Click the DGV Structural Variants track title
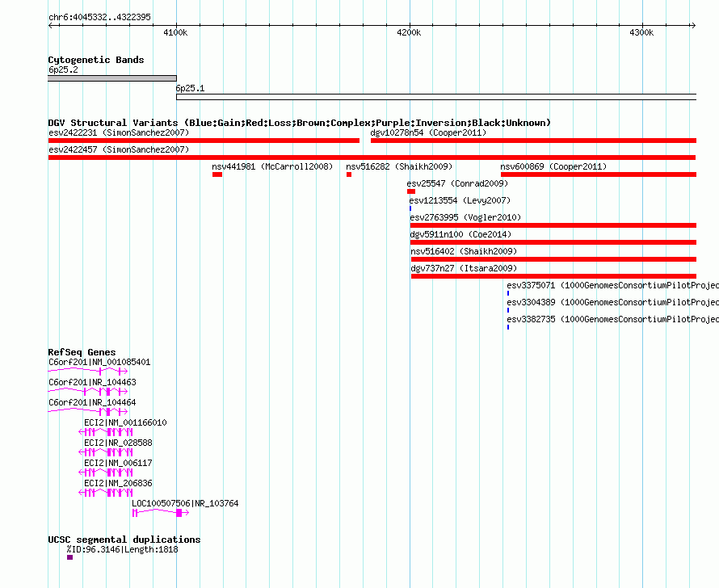719x588 pixels. coord(299,123)
